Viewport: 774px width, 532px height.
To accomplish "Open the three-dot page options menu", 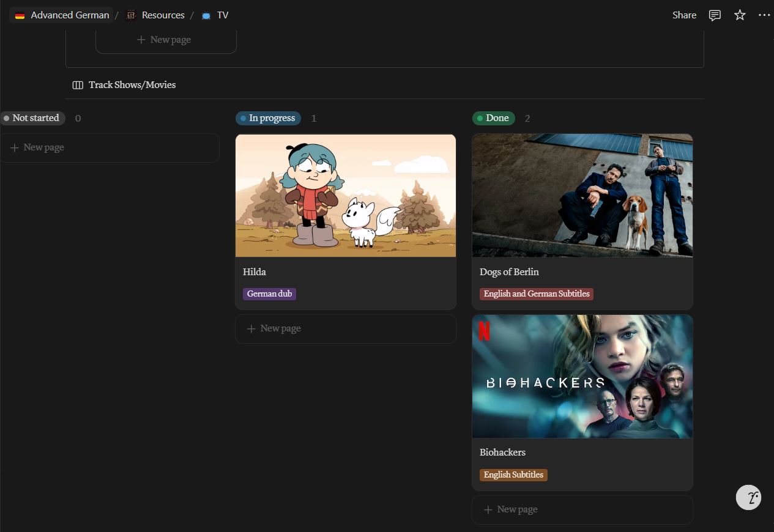I will click(764, 15).
